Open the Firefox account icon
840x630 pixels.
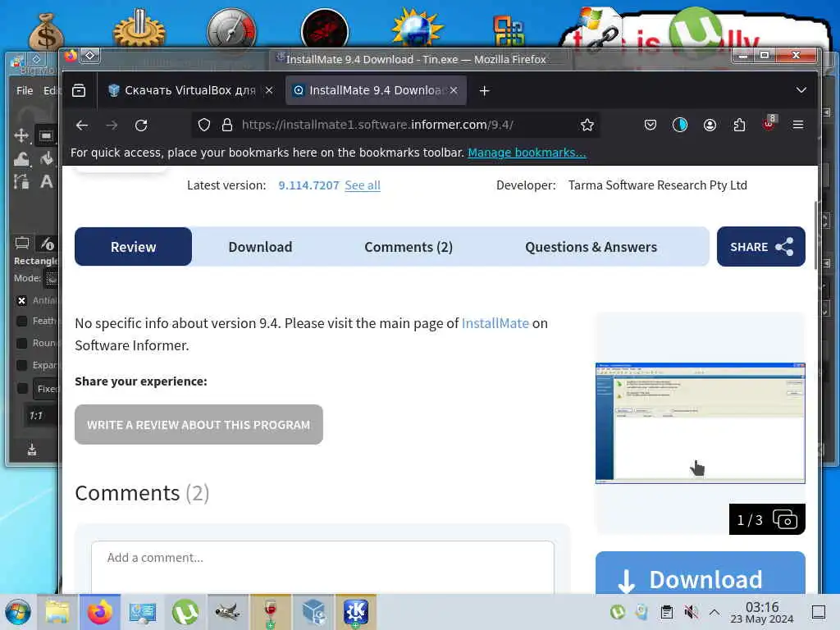point(710,126)
